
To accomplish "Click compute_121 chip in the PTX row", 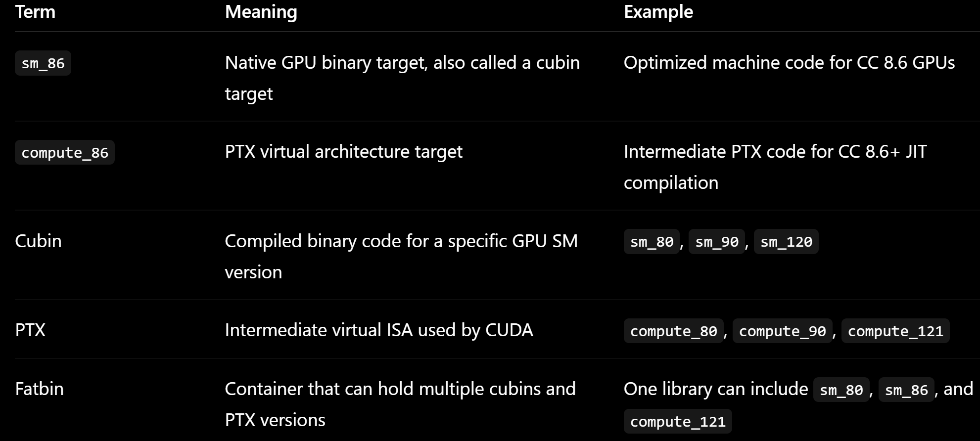I will (895, 331).
